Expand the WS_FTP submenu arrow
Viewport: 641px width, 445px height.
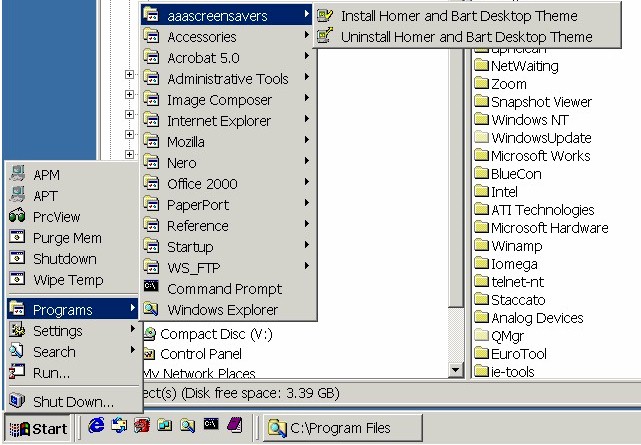(307, 266)
